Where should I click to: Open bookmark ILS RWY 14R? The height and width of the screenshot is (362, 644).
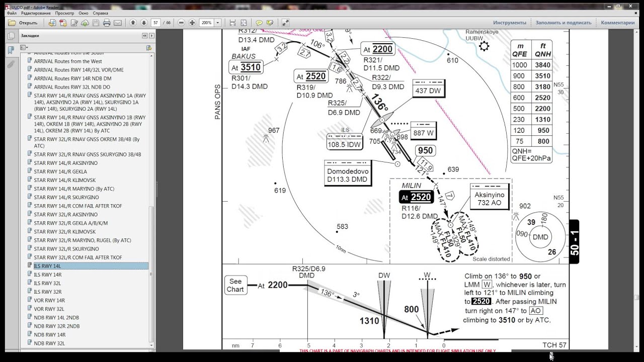point(48,275)
